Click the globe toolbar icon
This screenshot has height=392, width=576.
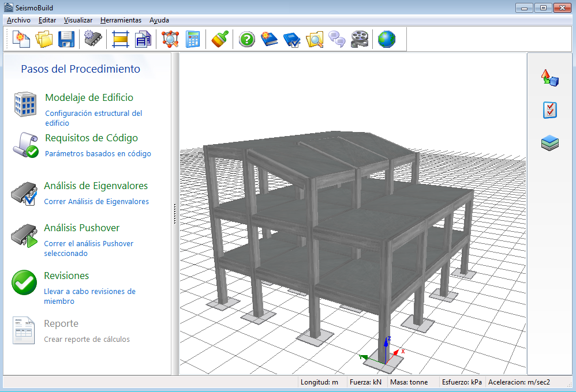(387, 39)
